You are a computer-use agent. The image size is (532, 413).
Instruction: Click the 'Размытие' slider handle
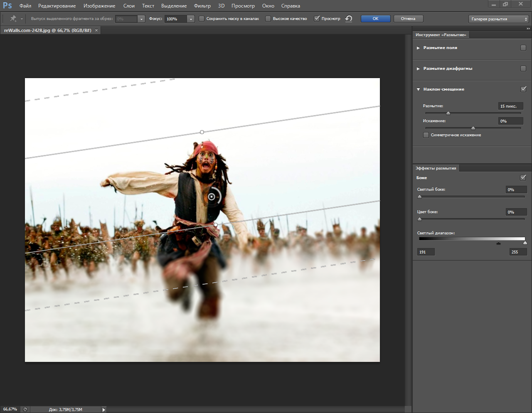448,113
